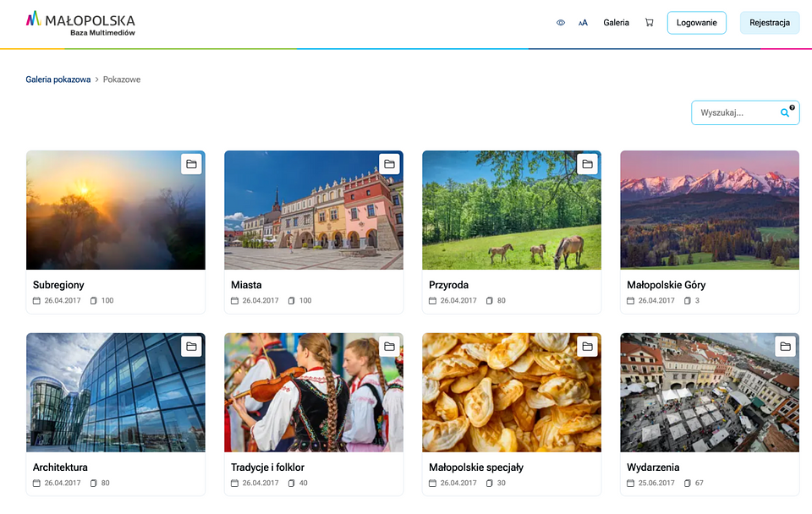The image size is (812, 514).
Task: Click the folder icon on Małopolskie specjały card
Action: (x=587, y=347)
